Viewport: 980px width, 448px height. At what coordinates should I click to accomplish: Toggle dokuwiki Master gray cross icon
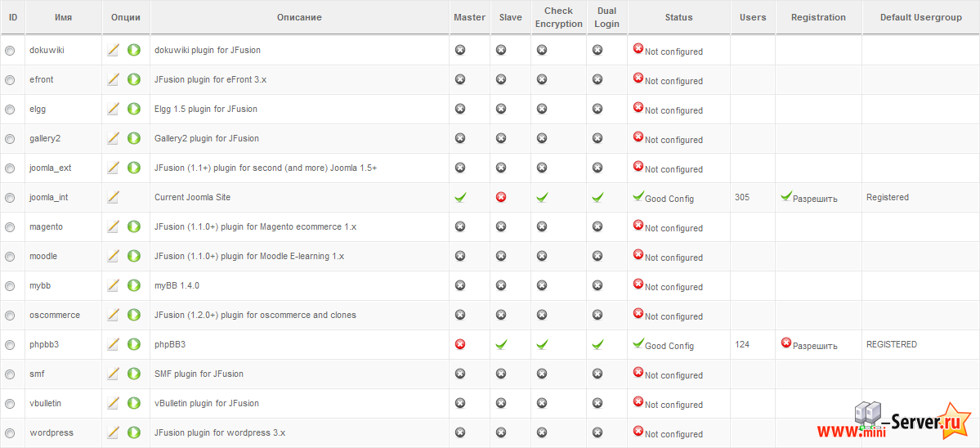(460, 50)
